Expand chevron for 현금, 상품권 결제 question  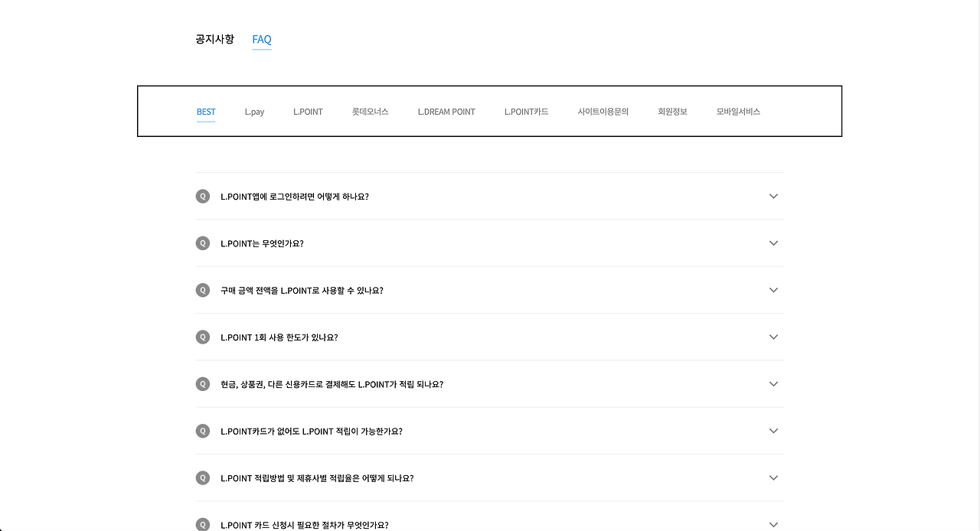click(x=773, y=384)
